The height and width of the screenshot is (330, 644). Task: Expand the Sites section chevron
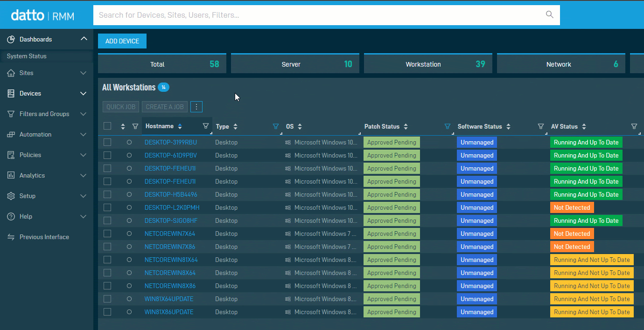[x=84, y=73]
